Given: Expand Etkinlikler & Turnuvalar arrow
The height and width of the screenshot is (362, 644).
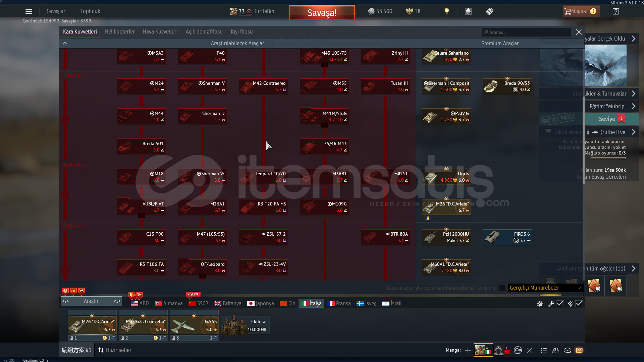Looking at the screenshot, I should [x=633, y=94].
